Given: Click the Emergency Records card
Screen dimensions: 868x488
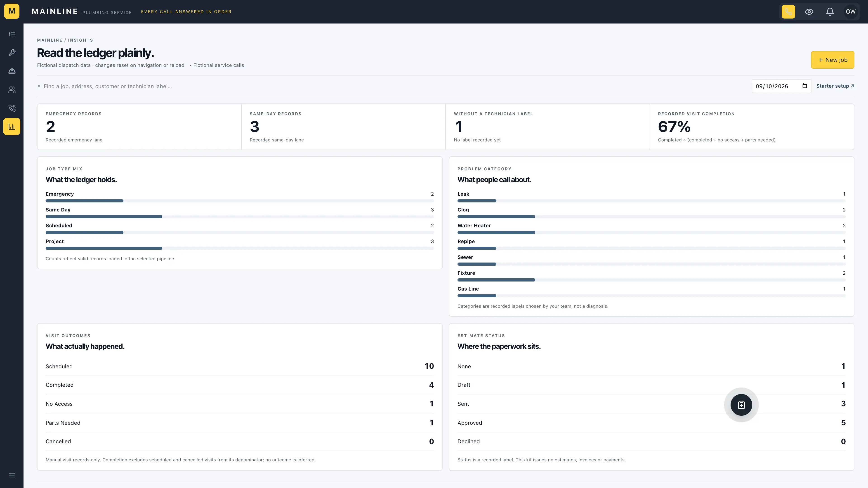Looking at the screenshot, I should pos(139,127).
